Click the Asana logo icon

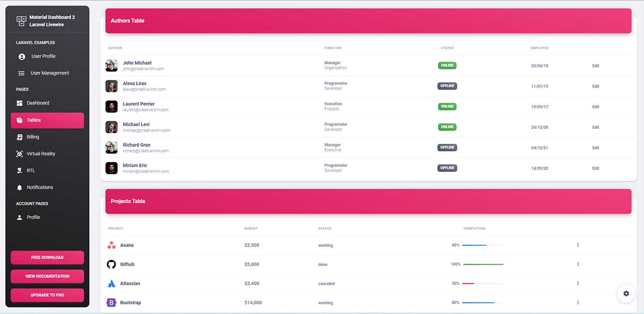[x=111, y=245]
